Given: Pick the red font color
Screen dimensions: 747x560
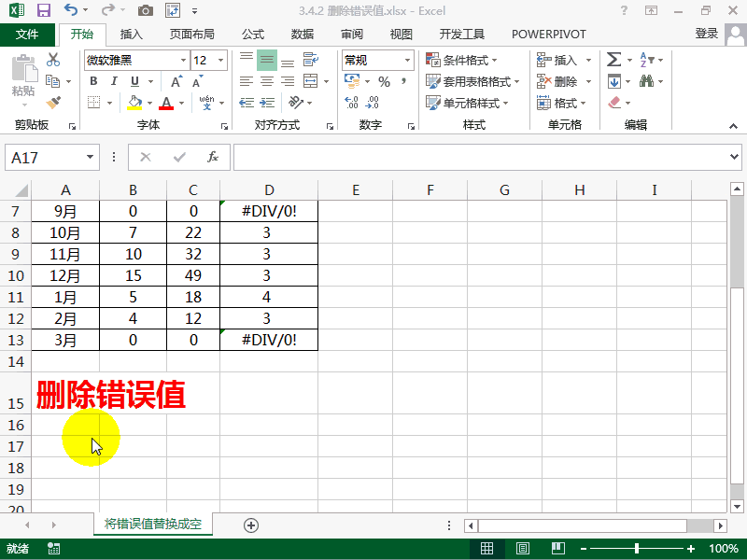Looking at the screenshot, I should point(166,103).
